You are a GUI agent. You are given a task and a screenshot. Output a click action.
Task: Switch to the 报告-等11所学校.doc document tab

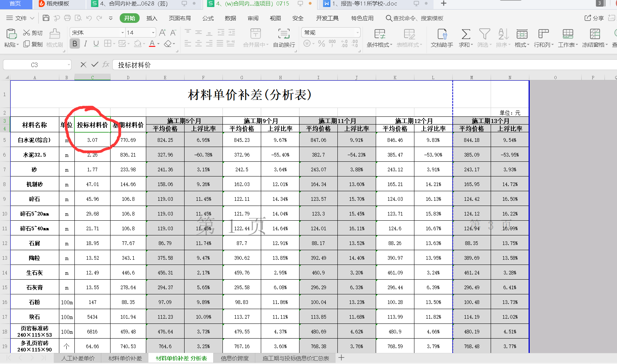coord(375,4)
